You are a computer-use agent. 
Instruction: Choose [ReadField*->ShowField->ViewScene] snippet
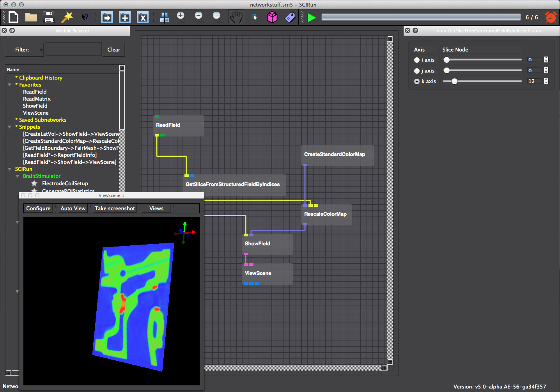pyautogui.click(x=69, y=162)
